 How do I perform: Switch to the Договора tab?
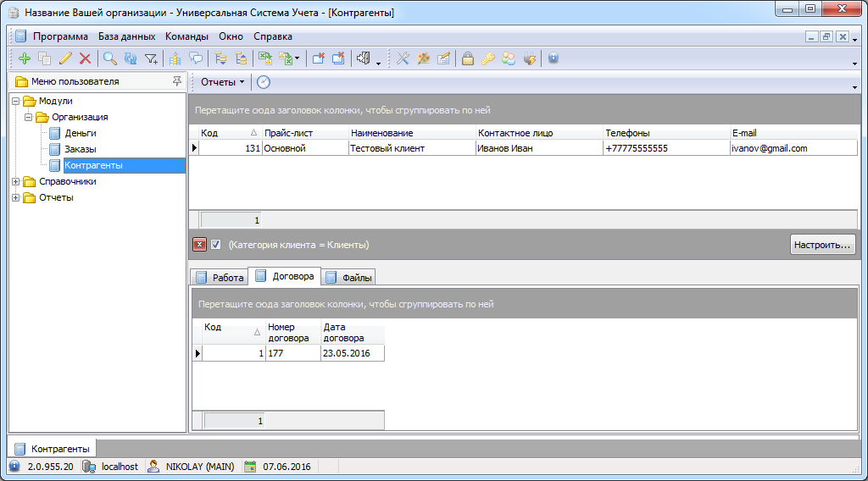tap(285, 276)
